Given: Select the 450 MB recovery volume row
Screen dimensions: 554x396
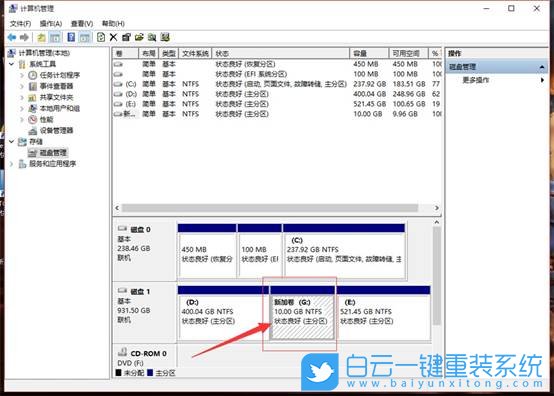Looking at the screenshot, I should [x=277, y=64].
